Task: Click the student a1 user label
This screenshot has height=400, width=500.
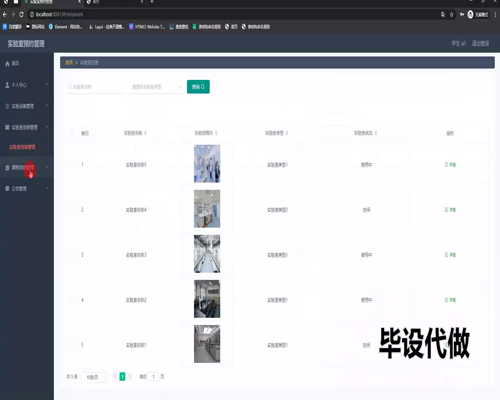Action: (459, 44)
